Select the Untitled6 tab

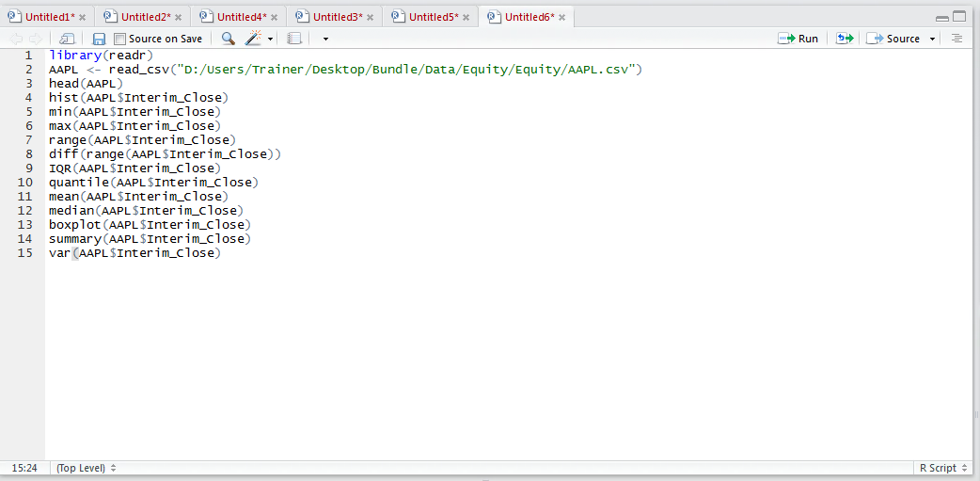pyautogui.click(x=527, y=17)
